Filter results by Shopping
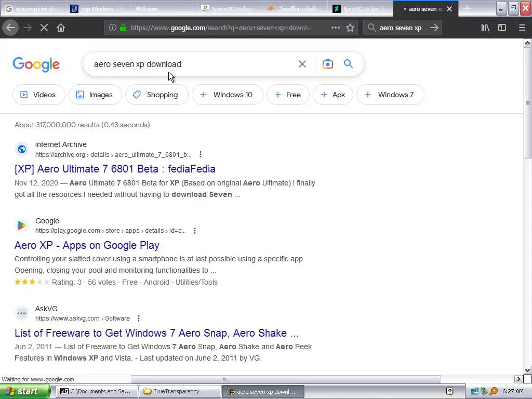Image resolution: width=532 pixels, height=399 pixels. [157, 95]
